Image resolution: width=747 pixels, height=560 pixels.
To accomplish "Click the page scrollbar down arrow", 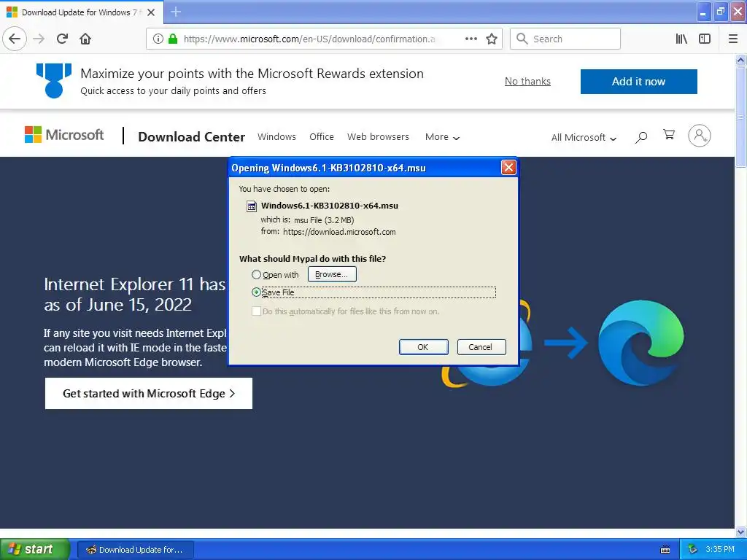I will click(740, 532).
